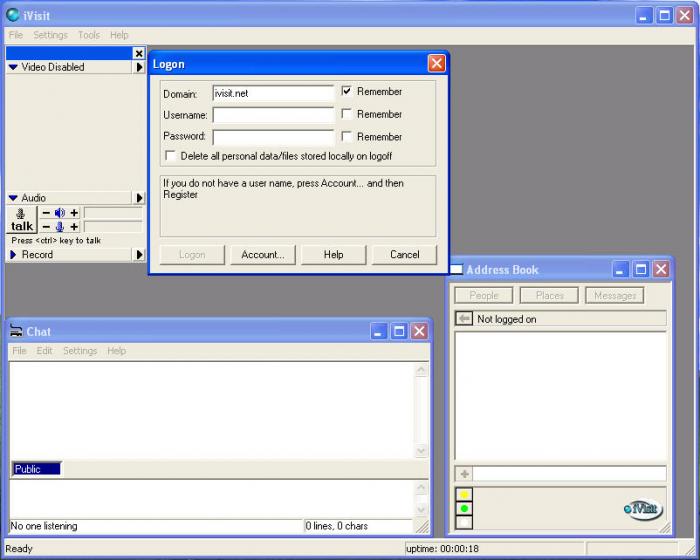Expand the Record section
700x560 pixels.
pos(13,255)
